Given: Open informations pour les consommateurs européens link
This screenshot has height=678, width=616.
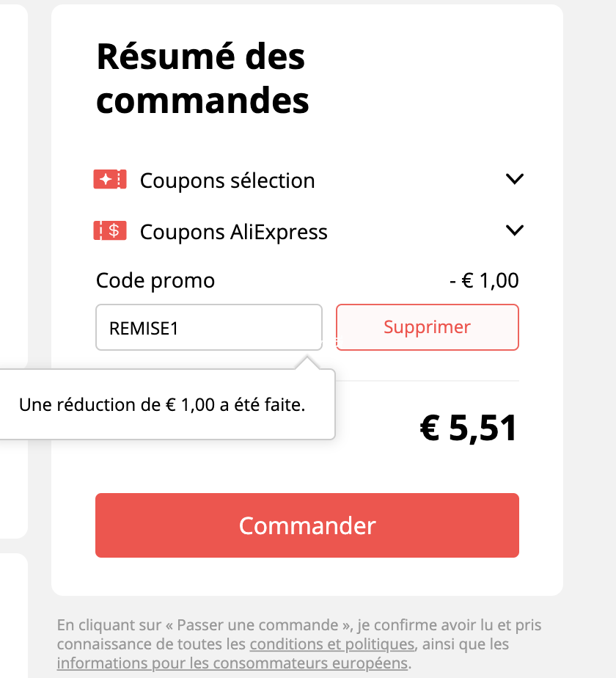Looking at the screenshot, I should tap(232, 663).
